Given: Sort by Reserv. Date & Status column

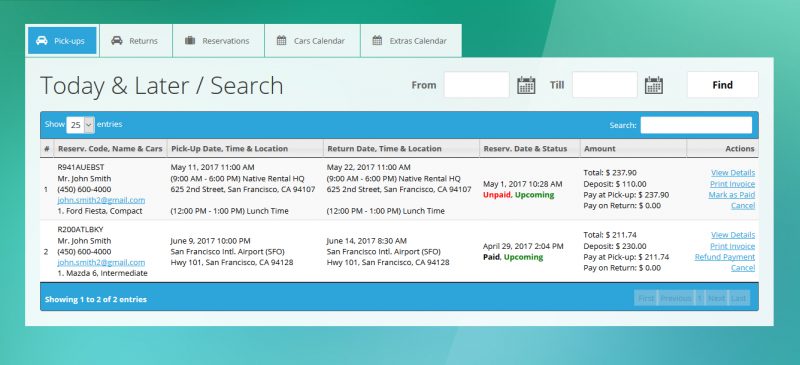Looking at the screenshot, I should click(530, 149).
